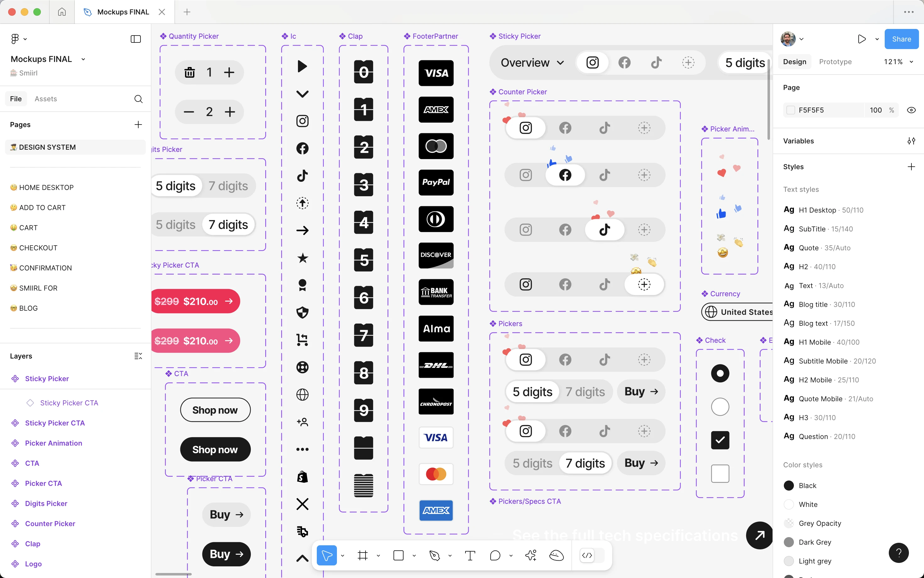Switch to the File tab
The image size is (924, 578).
(x=16, y=99)
